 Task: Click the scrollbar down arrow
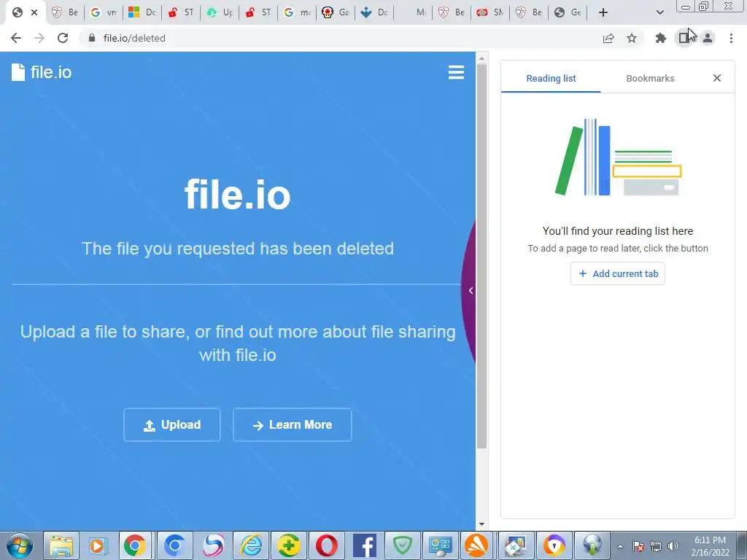click(481, 524)
